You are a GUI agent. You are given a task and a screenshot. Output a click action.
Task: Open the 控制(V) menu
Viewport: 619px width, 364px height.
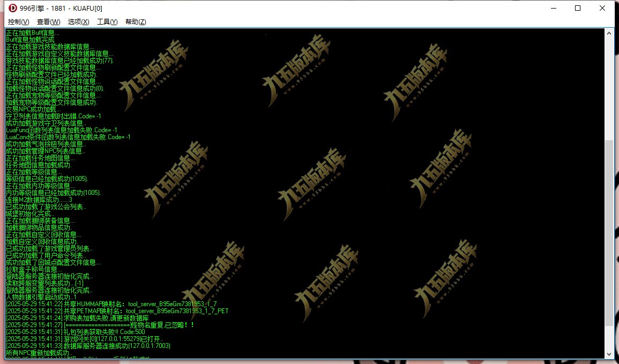click(x=19, y=22)
